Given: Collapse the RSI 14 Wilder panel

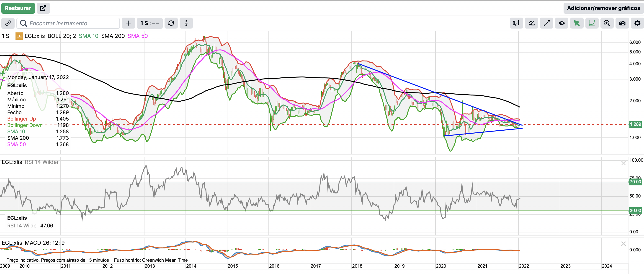Looking at the screenshot, I should [616, 163].
